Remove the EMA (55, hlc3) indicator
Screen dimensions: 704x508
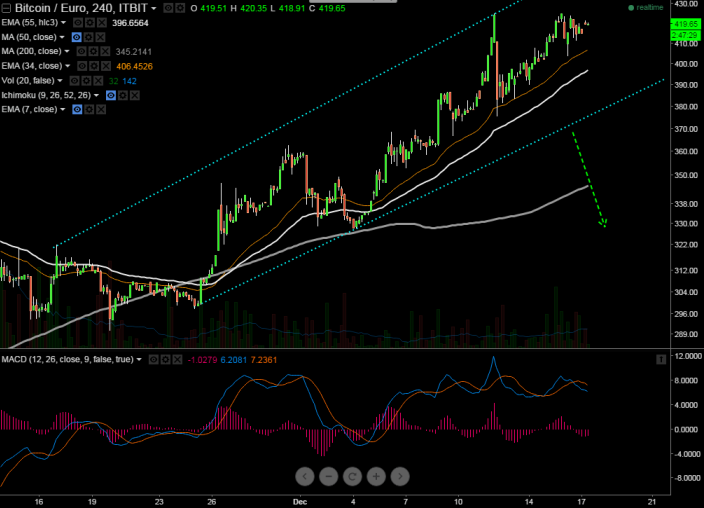coord(102,22)
